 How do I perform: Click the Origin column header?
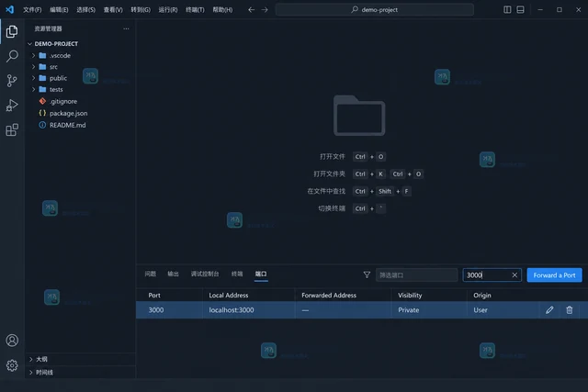point(481,296)
